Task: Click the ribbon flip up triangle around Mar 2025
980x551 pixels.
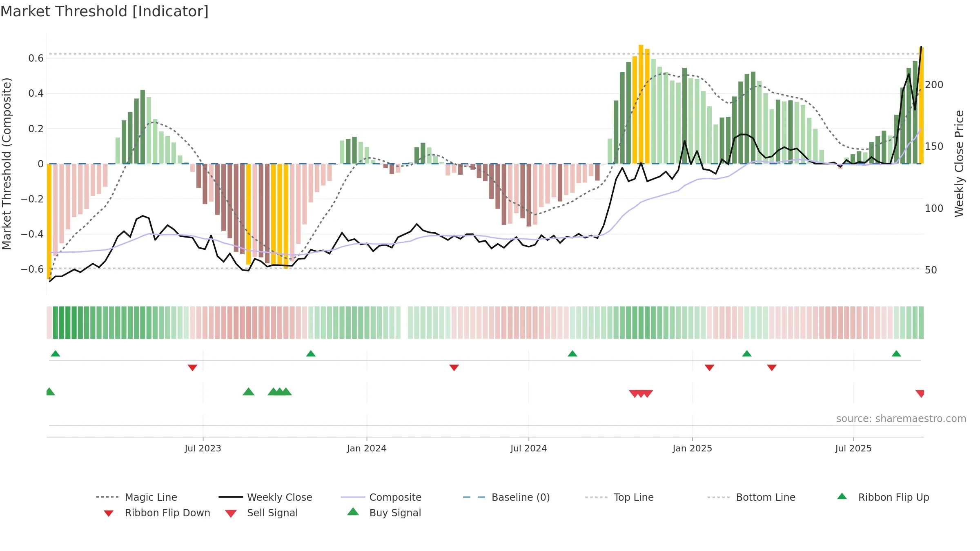Action: point(747,353)
